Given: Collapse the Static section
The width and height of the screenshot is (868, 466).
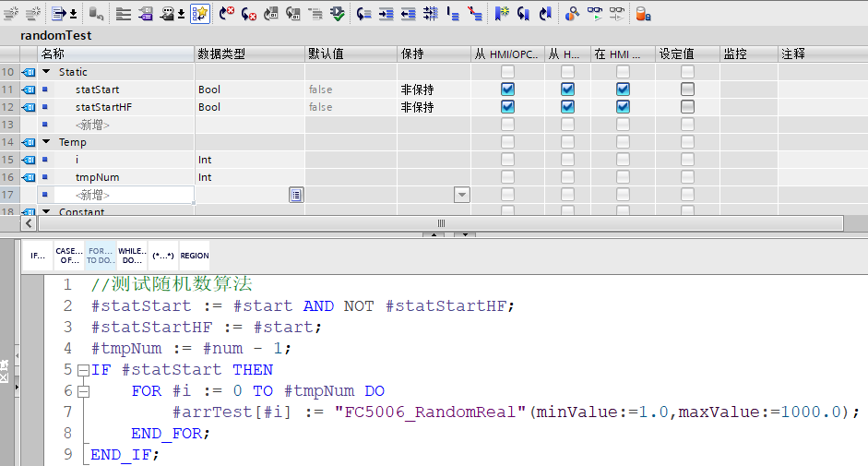Looking at the screenshot, I should [46, 71].
